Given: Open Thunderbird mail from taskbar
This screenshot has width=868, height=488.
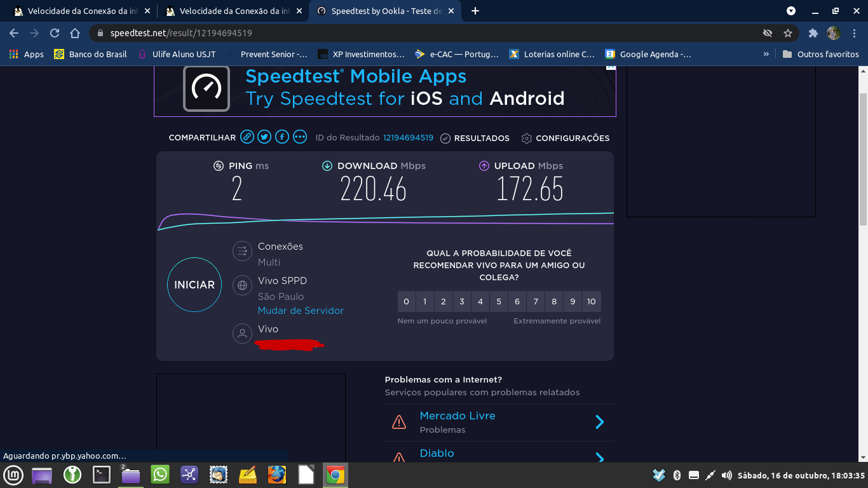Looking at the screenshot, I should click(219, 475).
